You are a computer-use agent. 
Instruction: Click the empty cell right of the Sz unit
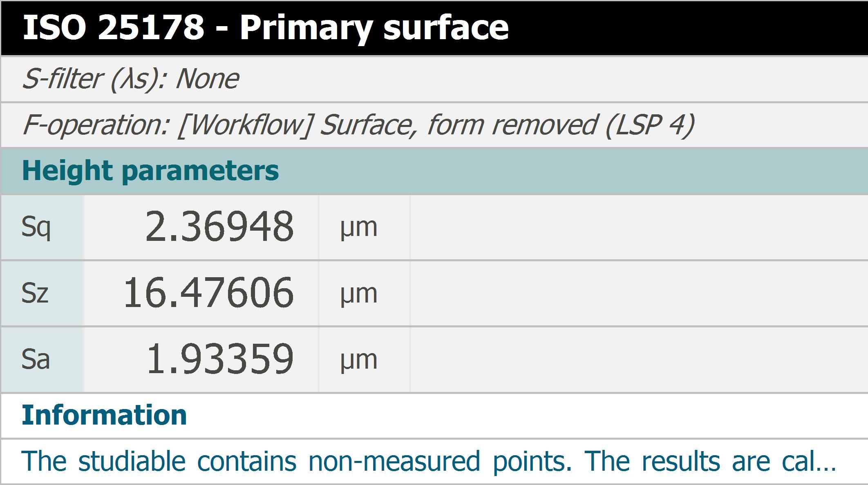click(x=639, y=293)
